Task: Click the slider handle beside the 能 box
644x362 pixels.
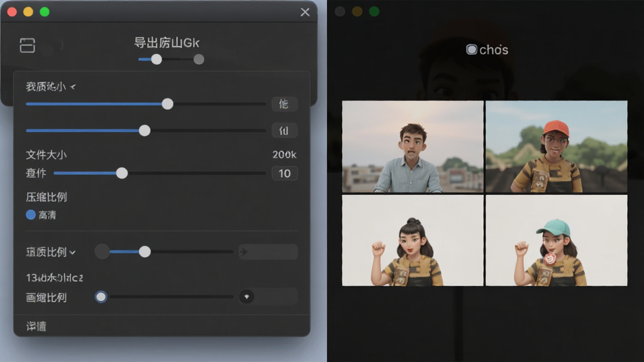Action: click(167, 104)
